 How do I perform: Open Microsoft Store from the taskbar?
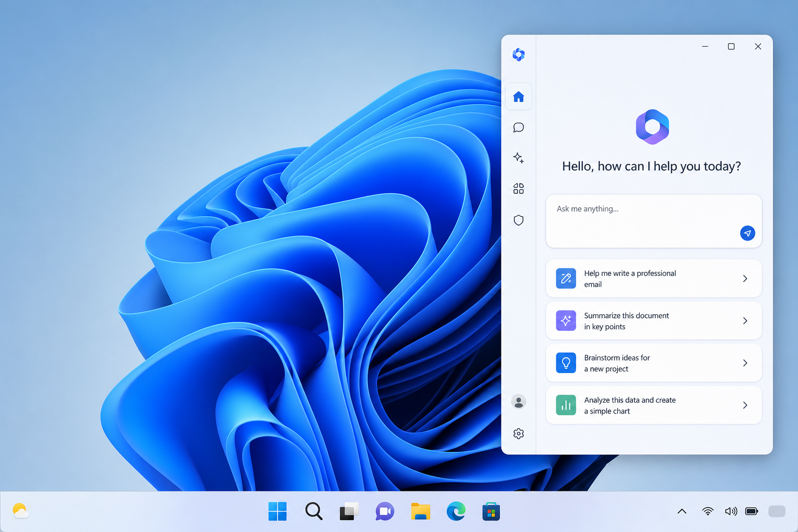tap(491, 512)
